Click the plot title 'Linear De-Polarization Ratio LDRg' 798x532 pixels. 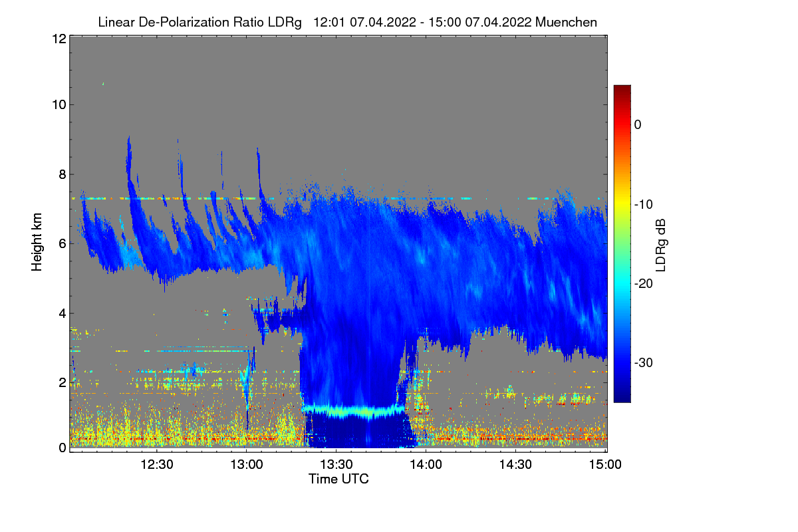[199, 22]
